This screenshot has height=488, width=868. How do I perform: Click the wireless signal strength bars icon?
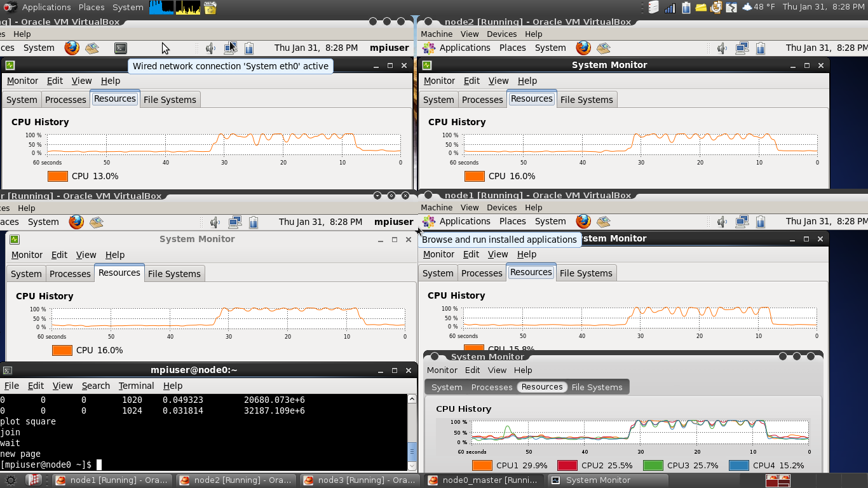[670, 8]
